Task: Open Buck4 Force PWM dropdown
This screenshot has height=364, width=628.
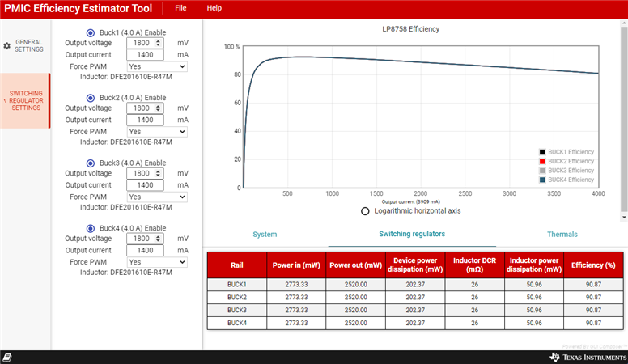Action: [x=157, y=262]
